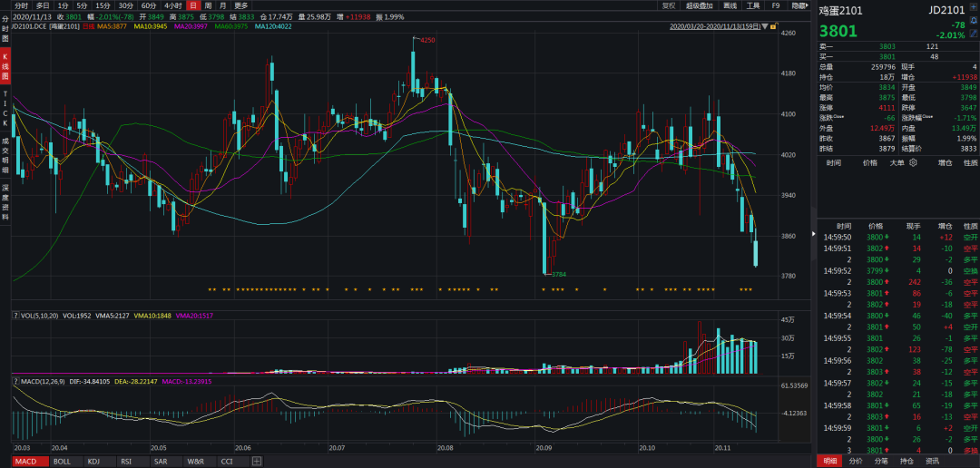The width and height of the screenshot is (980, 468).
Task: Select the 月 monthly period
Action: point(222,5)
